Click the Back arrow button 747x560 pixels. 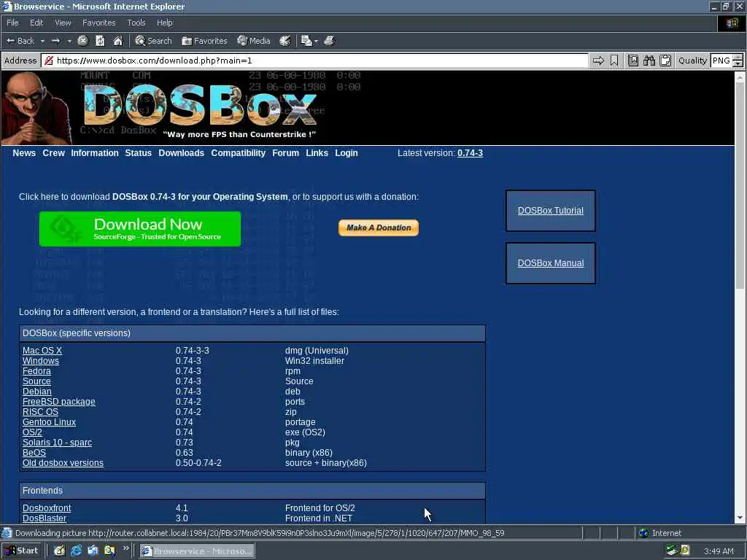tap(20, 41)
